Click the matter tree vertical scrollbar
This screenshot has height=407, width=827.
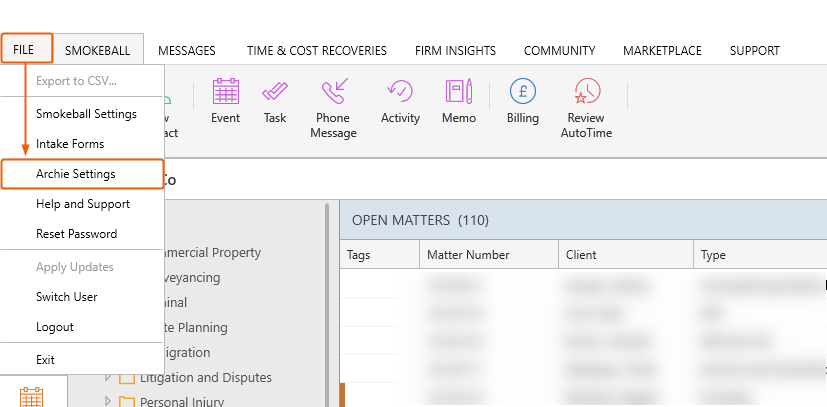[x=327, y=303]
